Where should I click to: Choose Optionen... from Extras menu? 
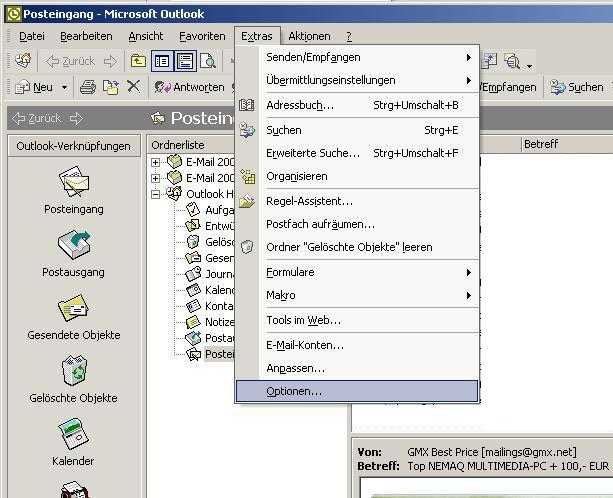point(294,391)
